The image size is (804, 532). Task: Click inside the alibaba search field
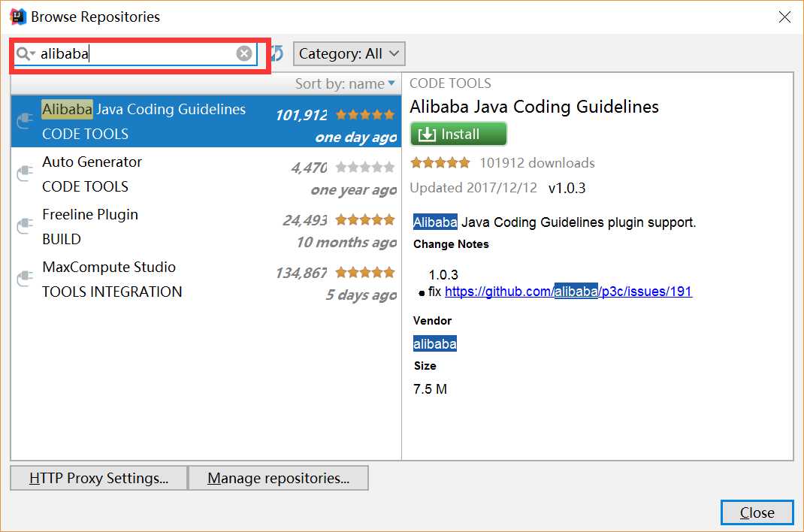(136, 53)
